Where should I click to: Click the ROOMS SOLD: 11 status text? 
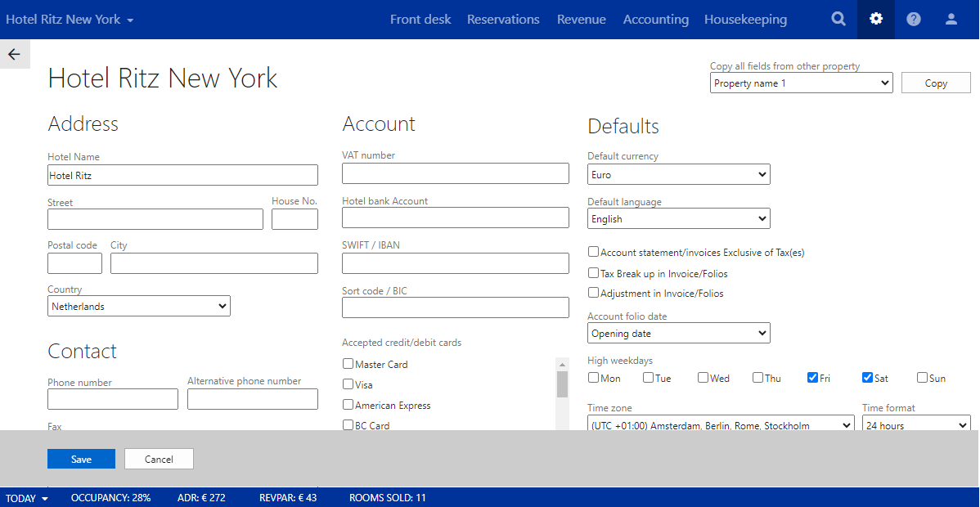tap(388, 498)
